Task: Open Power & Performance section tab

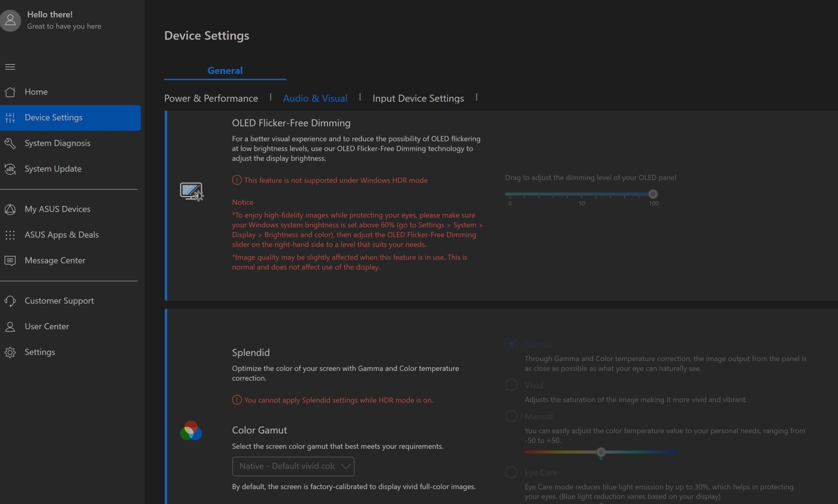Action: (211, 99)
